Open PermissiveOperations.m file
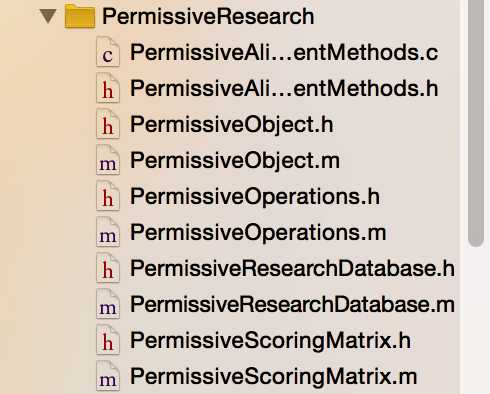Screen dimensions: 490x394 pyautogui.click(x=258, y=232)
